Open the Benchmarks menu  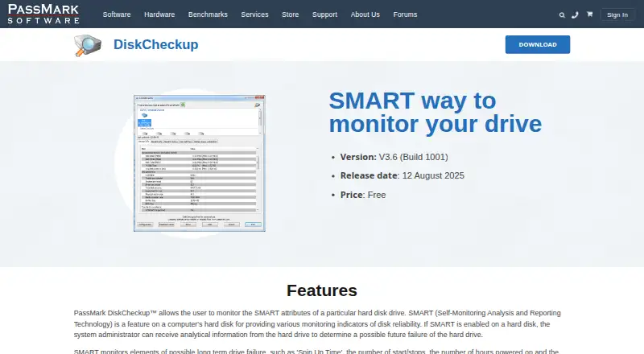[x=208, y=14]
